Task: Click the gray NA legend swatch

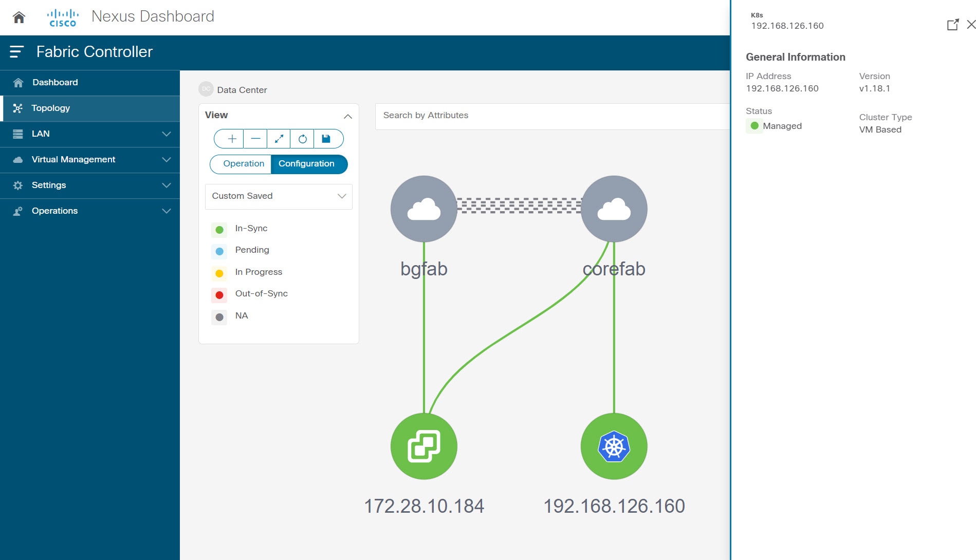Action: pyautogui.click(x=219, y=317)
